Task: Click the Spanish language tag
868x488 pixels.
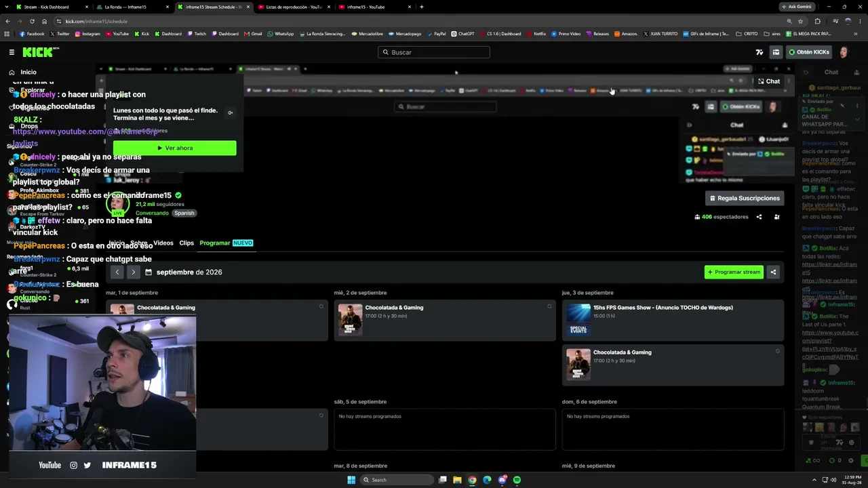Action: [x=184, y=213]
